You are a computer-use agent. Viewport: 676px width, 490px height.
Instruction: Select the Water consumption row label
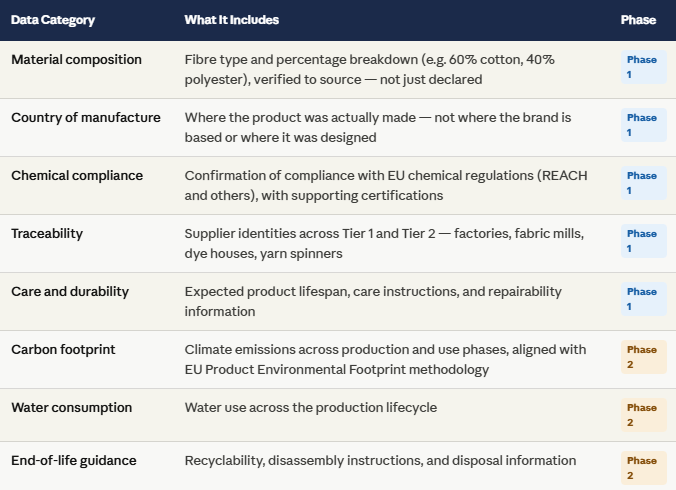coord(72,407)
